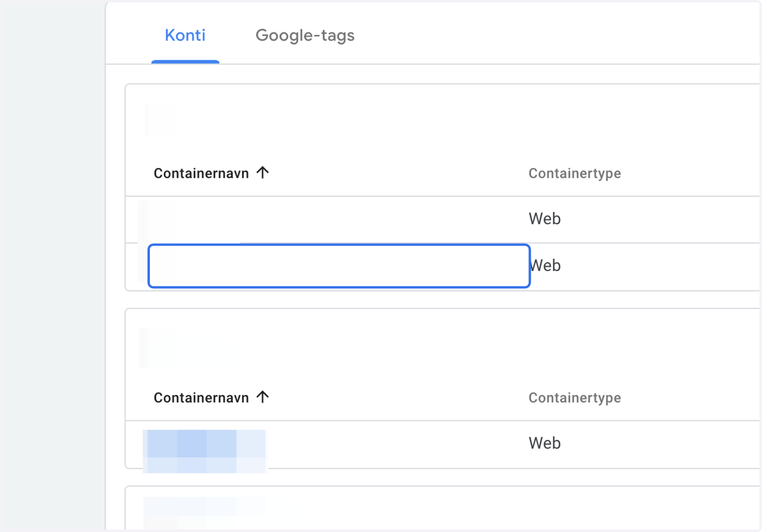Open the blue pixelated container name link

204,451
